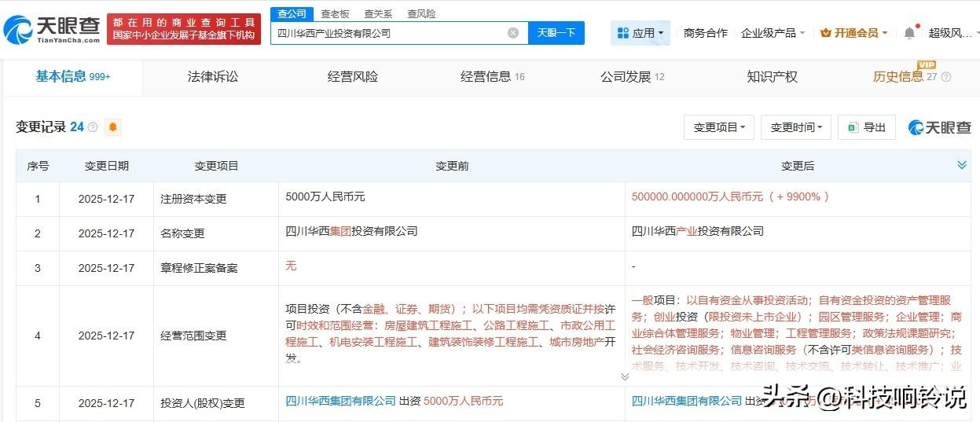Select the 知识产权 tab
Screen dimensions: 980x422
(x=773, y=77)
